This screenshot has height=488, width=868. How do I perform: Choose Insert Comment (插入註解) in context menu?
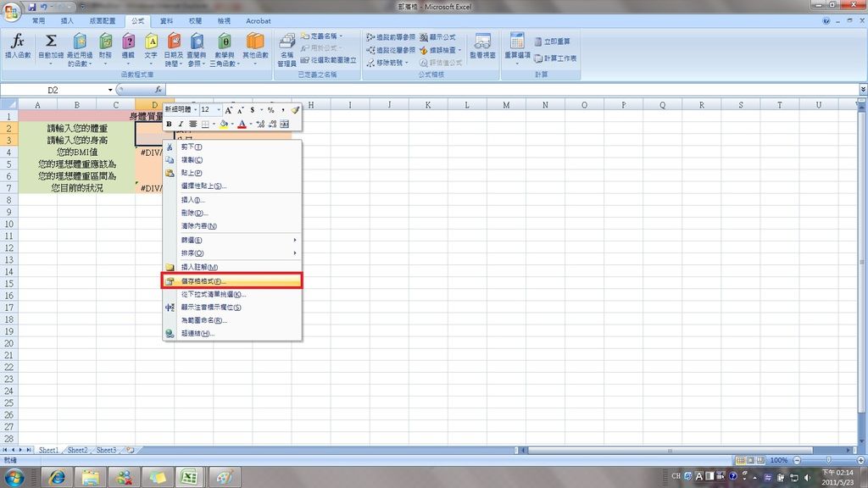[x=232, y=267]
